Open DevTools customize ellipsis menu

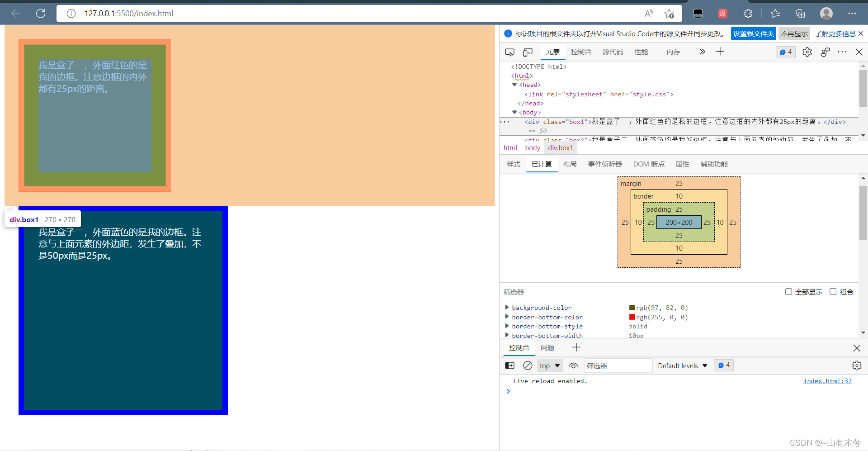(842, 52)
